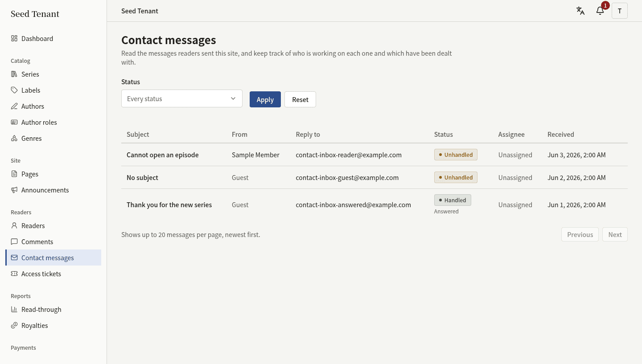Click the Royalties pie chart icon
Screen dimensions: 642x364
click(14, 325)
